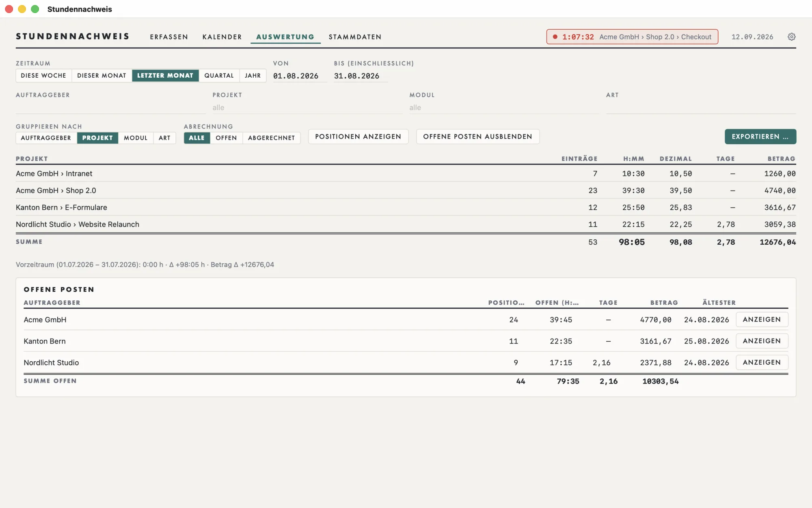Open the Projekt filter dropdown

click(307, 107)
